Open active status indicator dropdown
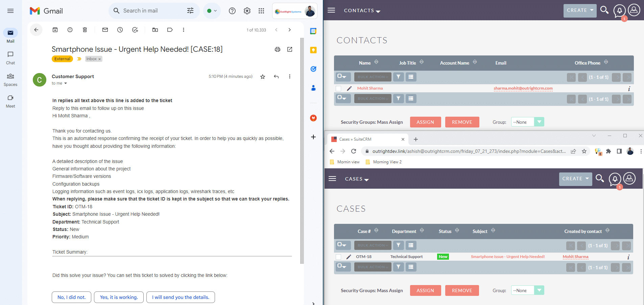 (x=212, y=11)
